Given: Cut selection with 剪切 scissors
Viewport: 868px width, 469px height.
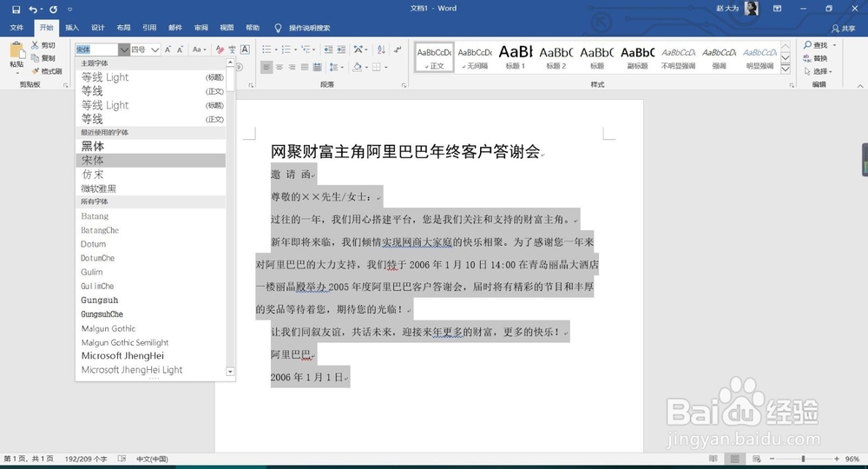Looking at the screenshot, I should (x=43, y=45).
